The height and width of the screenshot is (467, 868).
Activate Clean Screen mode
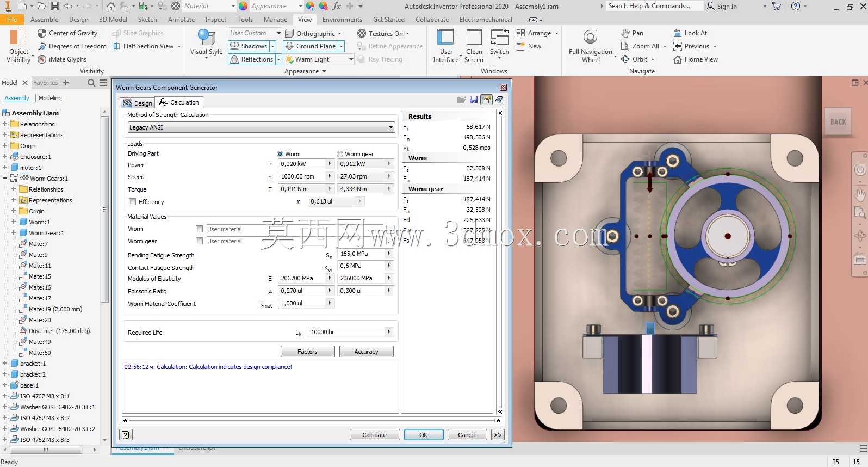tap(474, 46)
